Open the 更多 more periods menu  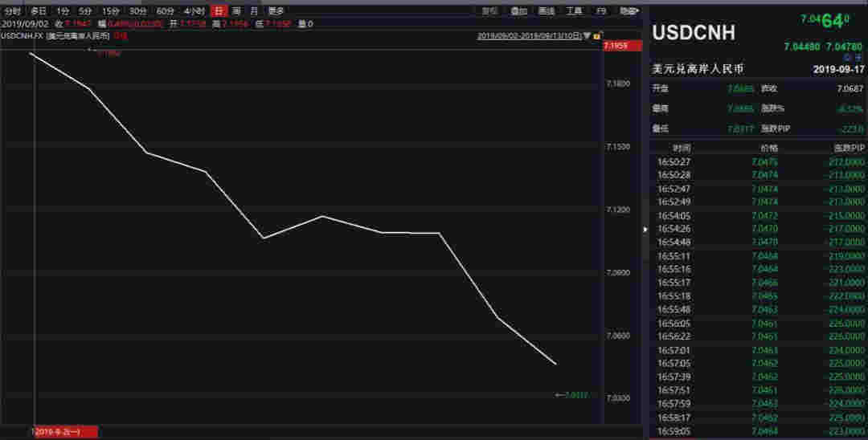(276, 11)
